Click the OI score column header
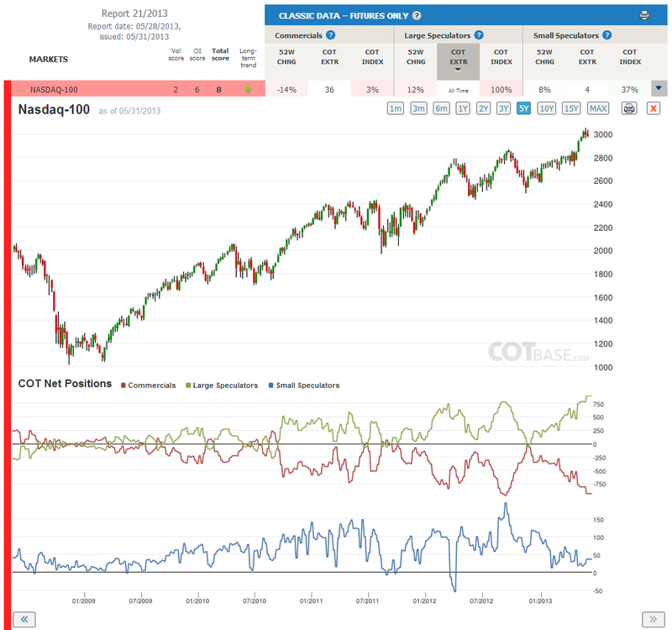672x630 pixels. 197,55
